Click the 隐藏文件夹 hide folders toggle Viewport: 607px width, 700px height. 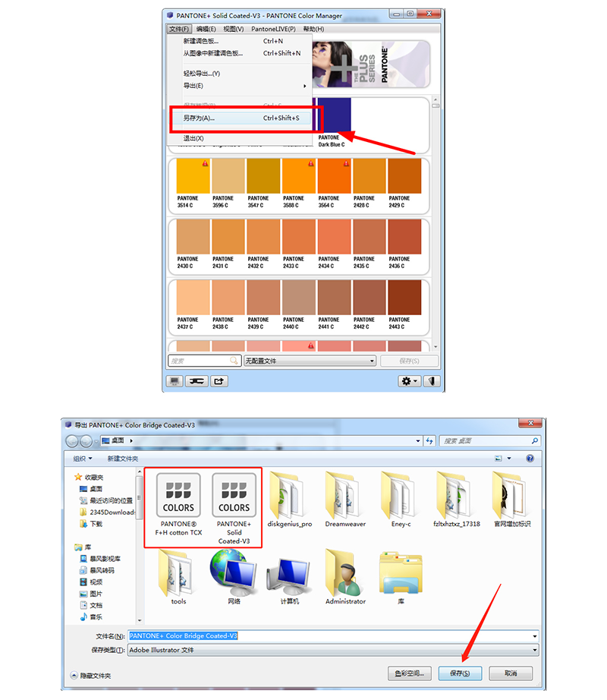coord(90,675)
